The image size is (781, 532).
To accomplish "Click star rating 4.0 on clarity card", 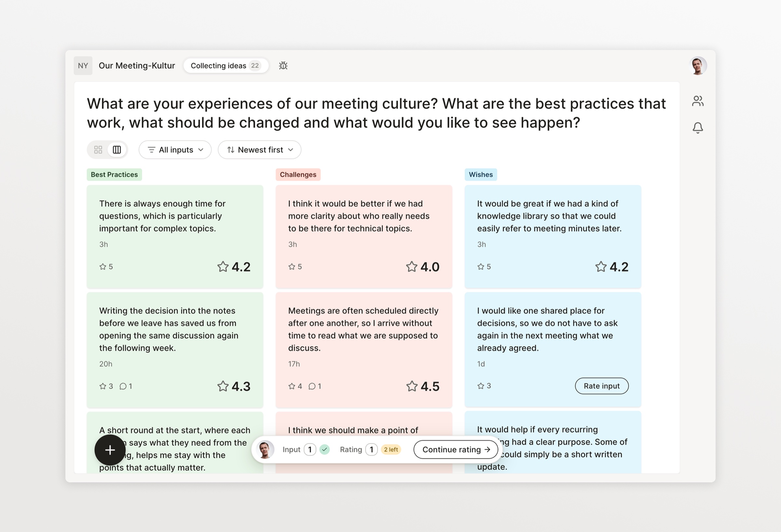I will pyautogui.click(x=423, y=267).
